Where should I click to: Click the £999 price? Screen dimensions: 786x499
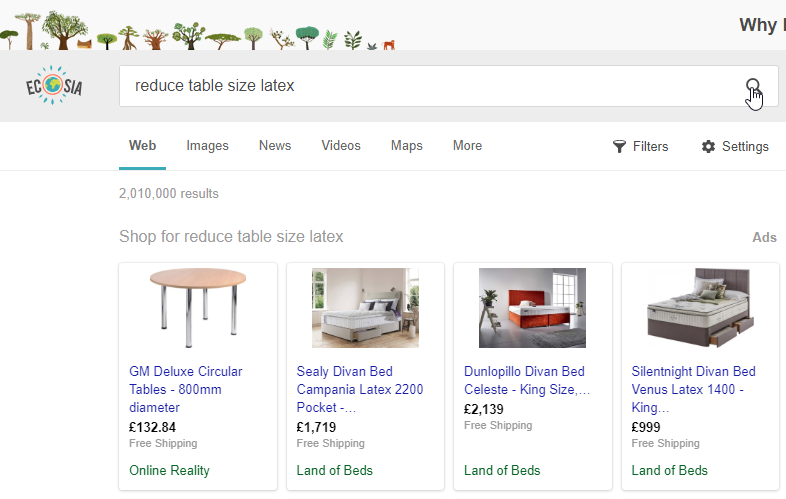point(646,427)
